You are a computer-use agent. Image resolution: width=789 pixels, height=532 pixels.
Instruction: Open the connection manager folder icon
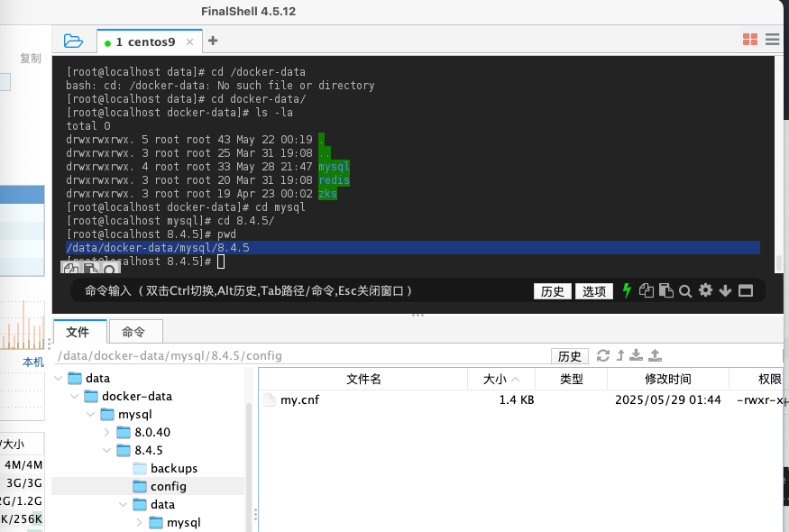tap(73, 41)
